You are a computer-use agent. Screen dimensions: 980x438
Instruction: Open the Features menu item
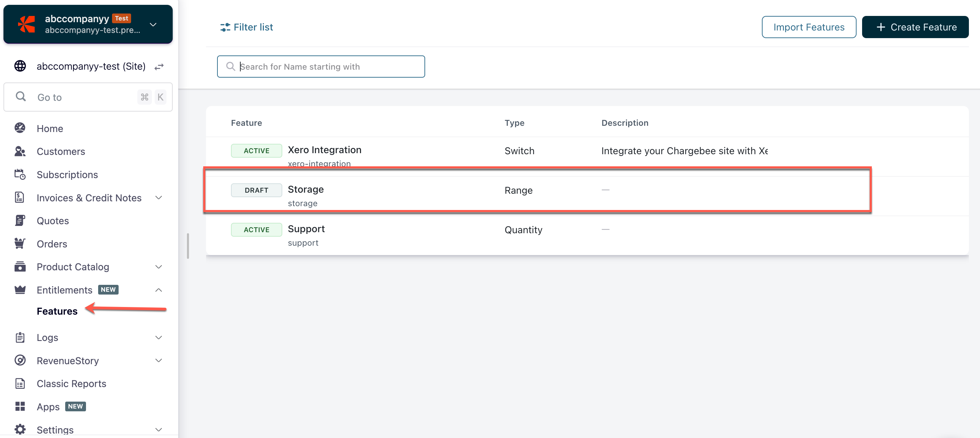tap(57, 311)
